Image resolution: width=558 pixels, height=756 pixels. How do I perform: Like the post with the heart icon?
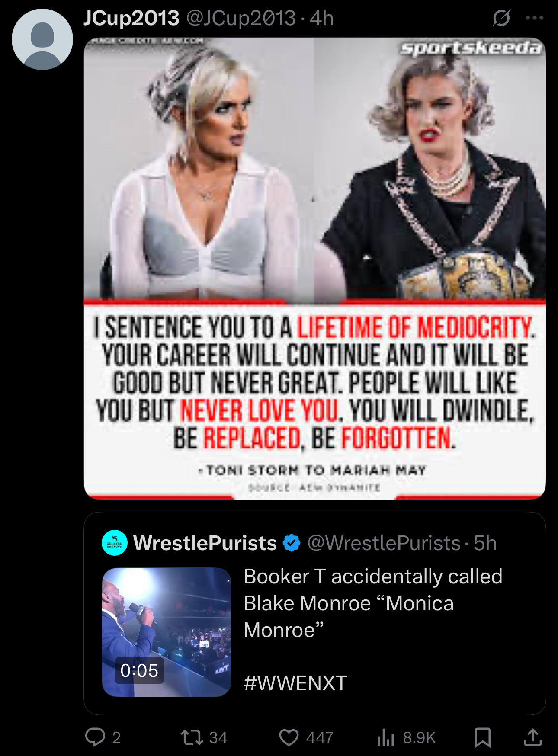[289, 737]
